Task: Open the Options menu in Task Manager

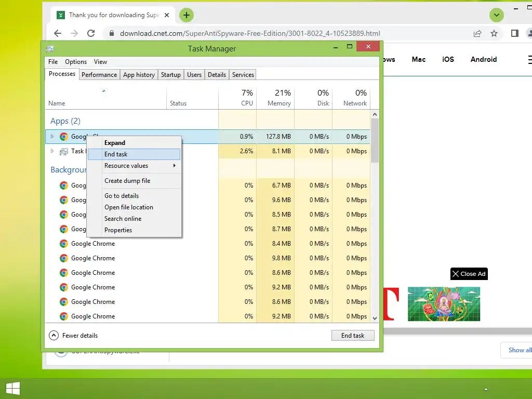Action: pyautogui.click(x=76, y=62)
